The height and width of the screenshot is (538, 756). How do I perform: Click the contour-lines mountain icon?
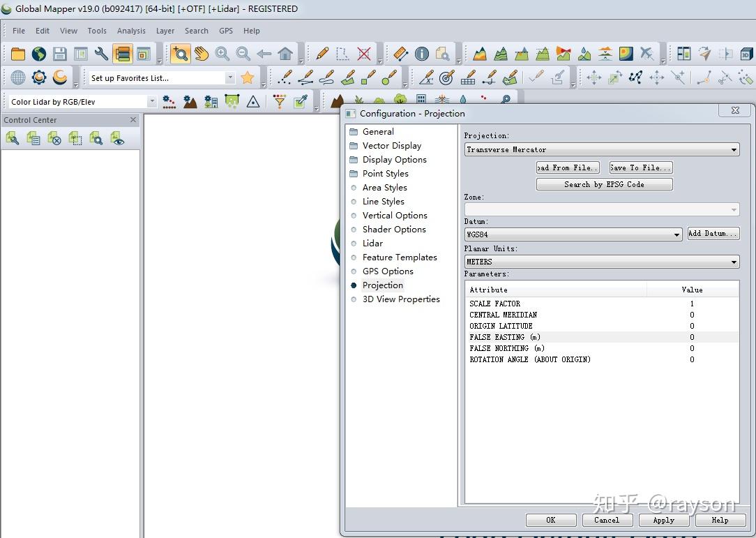[x=501, y=54]
